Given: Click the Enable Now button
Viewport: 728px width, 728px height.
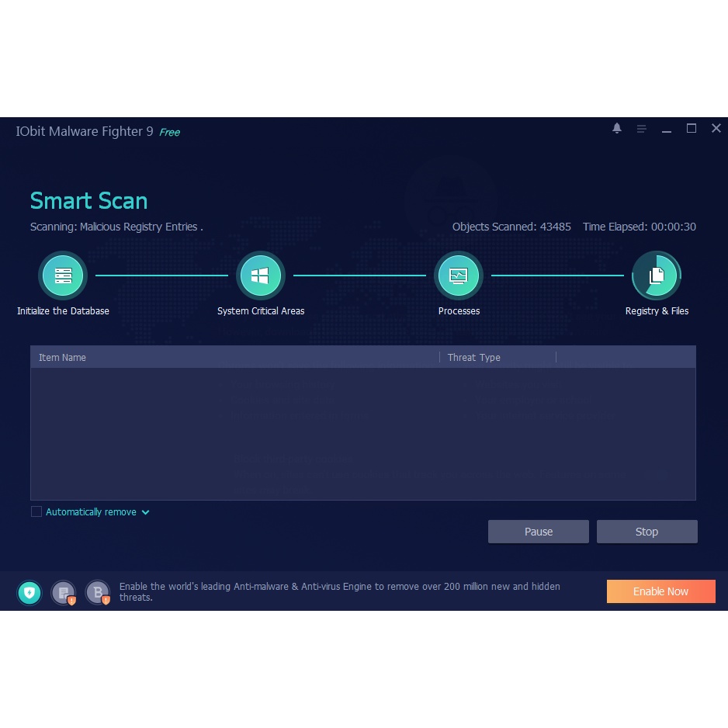Looking at the screenshot, I should click(x=660, y=591).
